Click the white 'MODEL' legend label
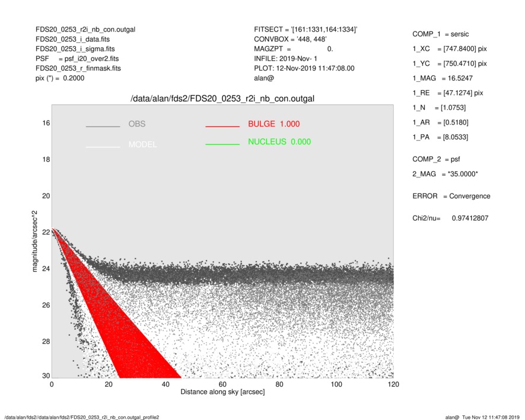525x420 pixels. pyautogui.click(x=142, y=144)
